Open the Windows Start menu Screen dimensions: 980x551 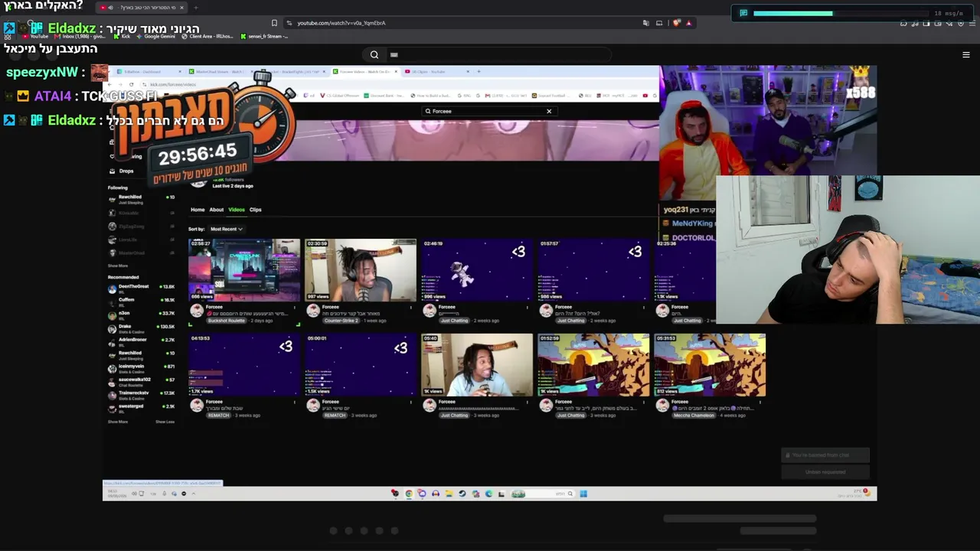(583, 494)
